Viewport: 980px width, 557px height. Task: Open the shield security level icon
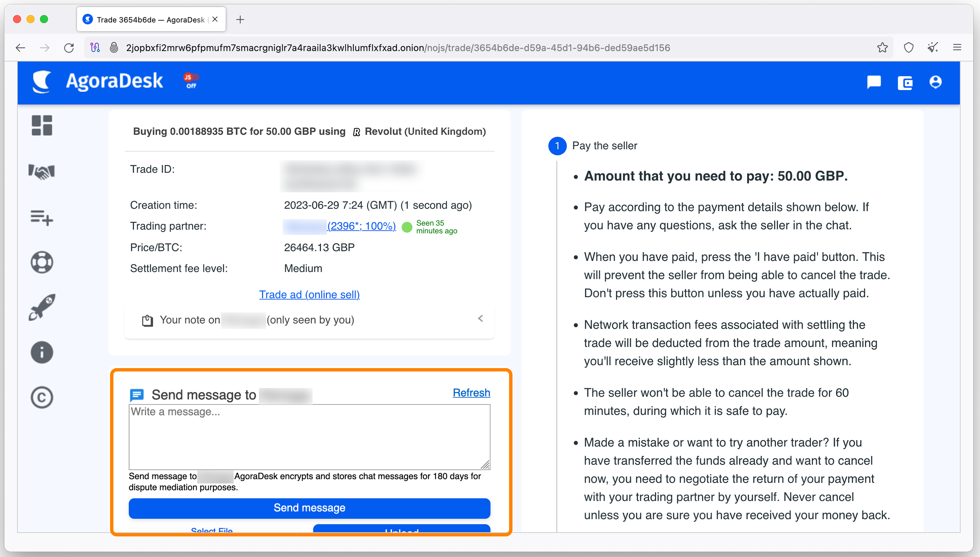point(909,48)
